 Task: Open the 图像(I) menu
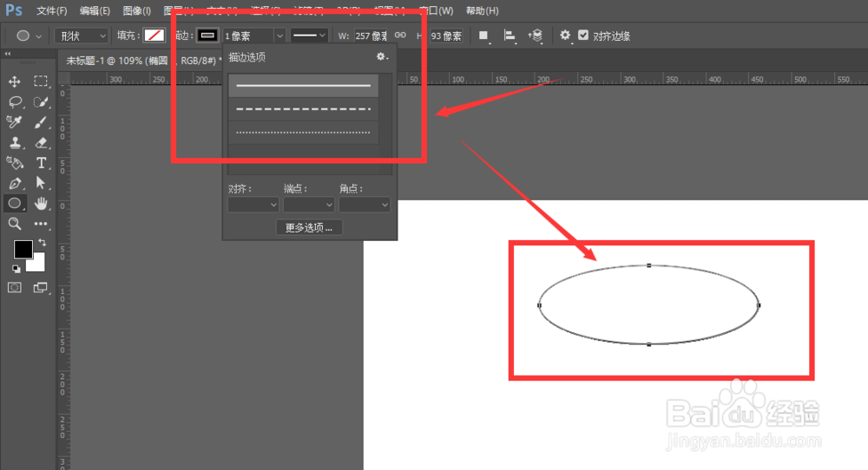click(137, 10)
